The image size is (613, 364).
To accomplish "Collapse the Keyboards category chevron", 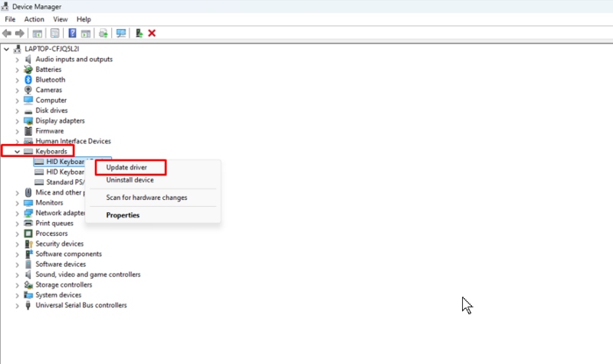I will tap(17, 152).
